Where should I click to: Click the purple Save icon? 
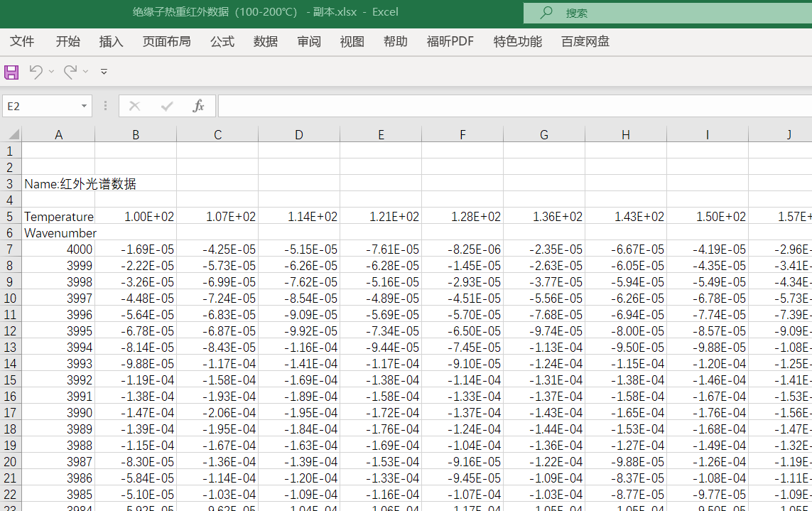tap(11, 72)
